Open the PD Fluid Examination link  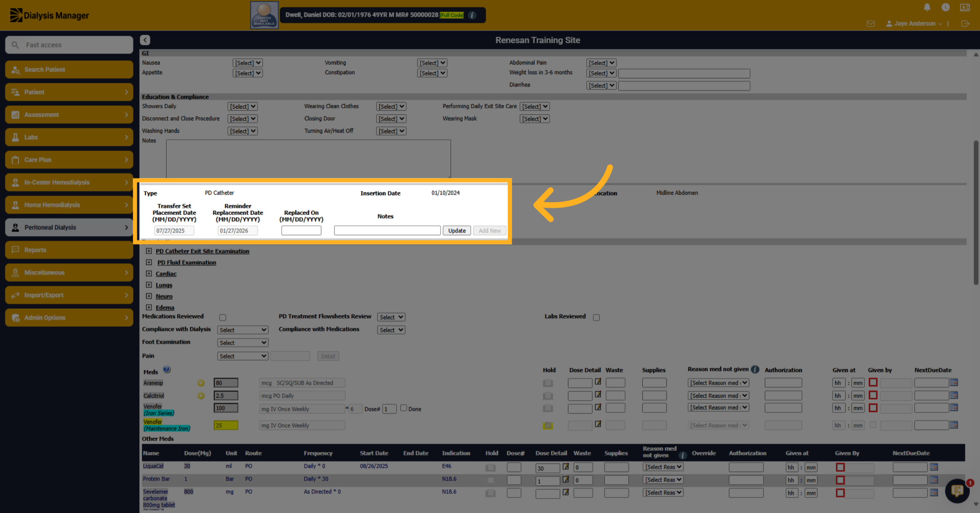tap(187, 262)
